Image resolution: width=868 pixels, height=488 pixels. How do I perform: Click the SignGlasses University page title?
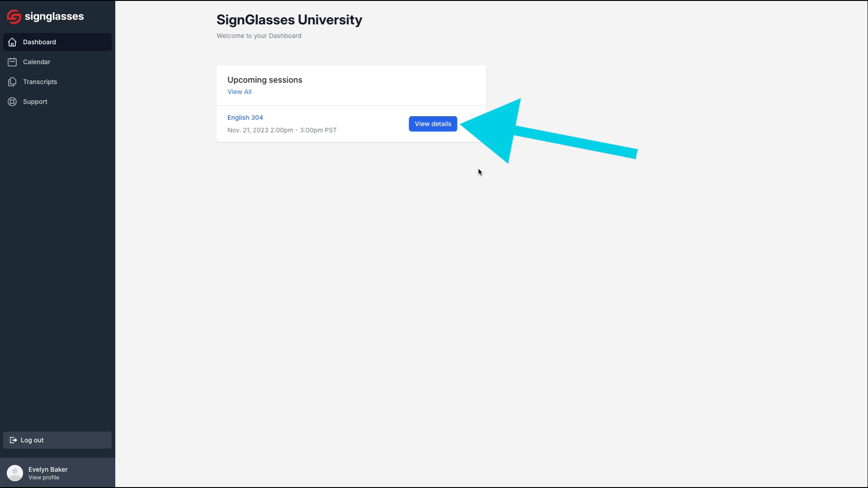tap(289, 20)
